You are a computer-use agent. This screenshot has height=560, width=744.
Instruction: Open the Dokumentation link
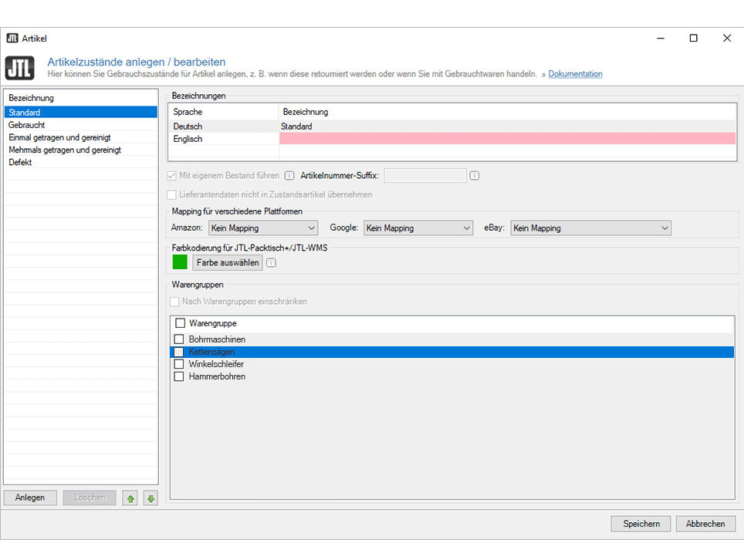pyautogui.click(x=575, y=74)
